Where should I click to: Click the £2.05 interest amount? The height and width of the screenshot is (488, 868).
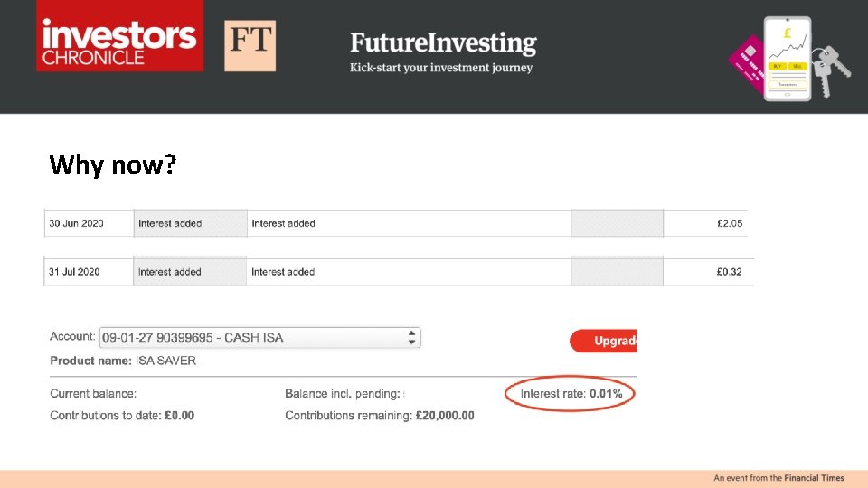point(729,223)
